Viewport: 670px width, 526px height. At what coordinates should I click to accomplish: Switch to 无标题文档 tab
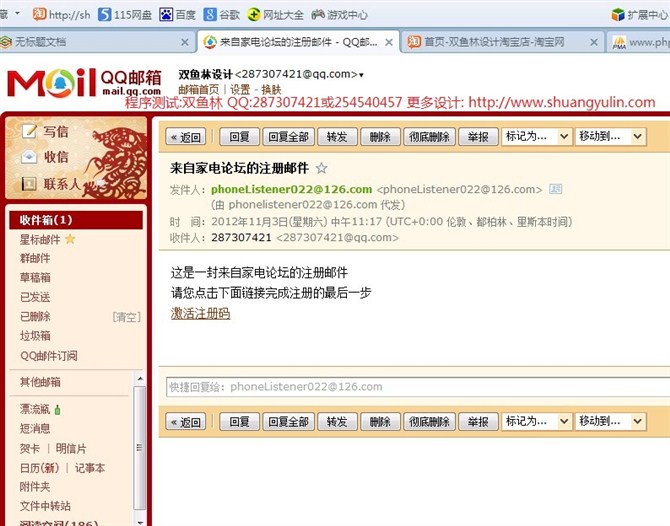pos(95,42)
